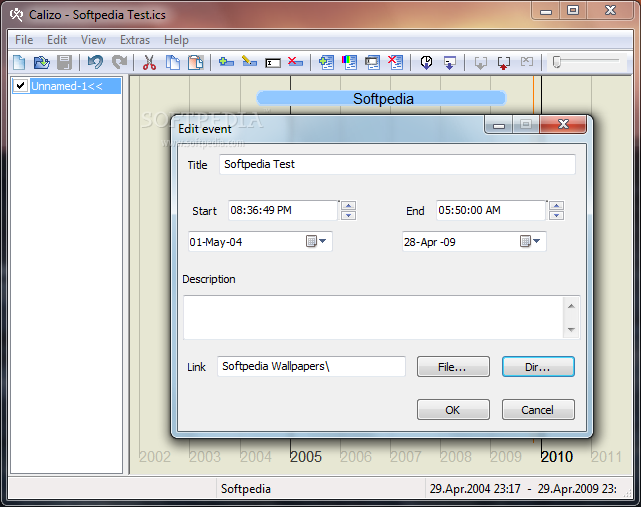Click the Description scrollbar down arrow
Image resolution: width=641 pixels, height=507 pixels.
(571, 330)
